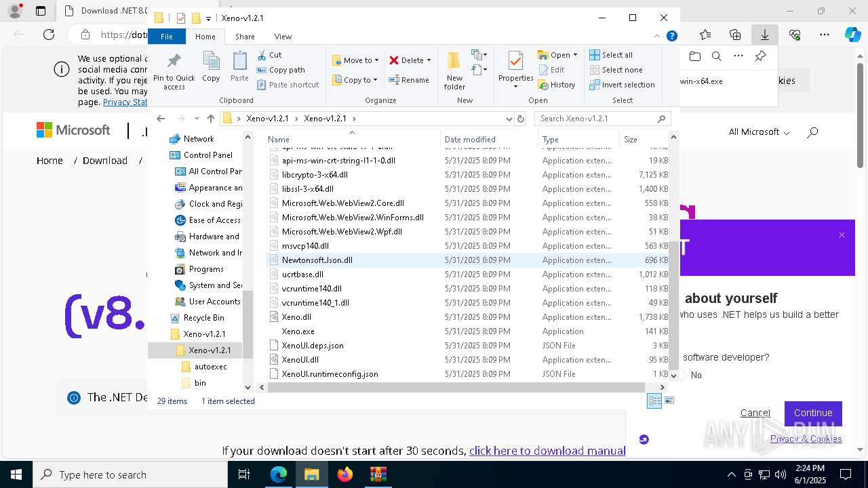
Task: Open Windows Start menu
Action: (16, 474)
